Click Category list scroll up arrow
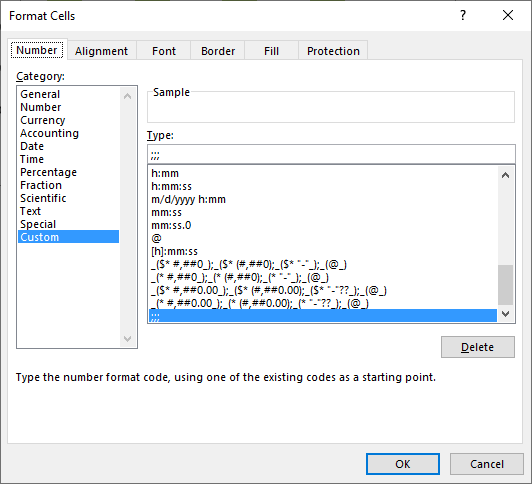 coord(128,96)
